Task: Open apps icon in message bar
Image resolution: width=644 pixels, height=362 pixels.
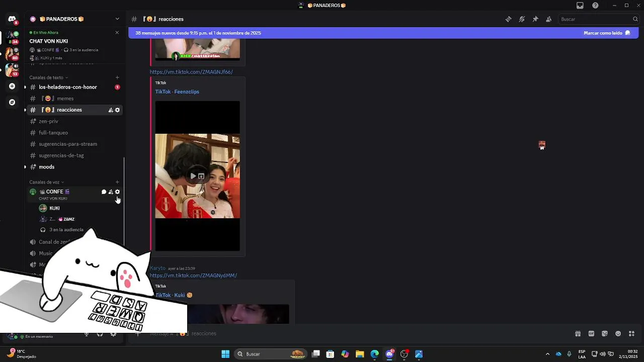Action: click(632, 333)
